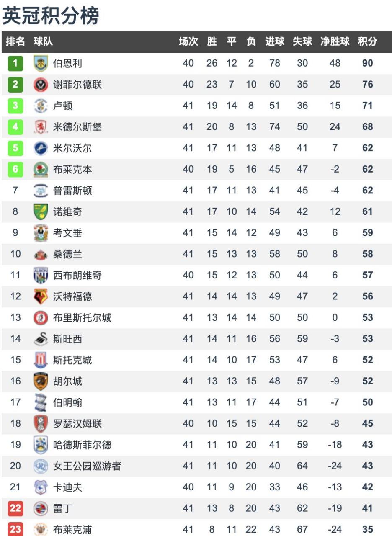392x536 pixels.
Task: Click the red rank 22 badge
Action: [15, 508]
